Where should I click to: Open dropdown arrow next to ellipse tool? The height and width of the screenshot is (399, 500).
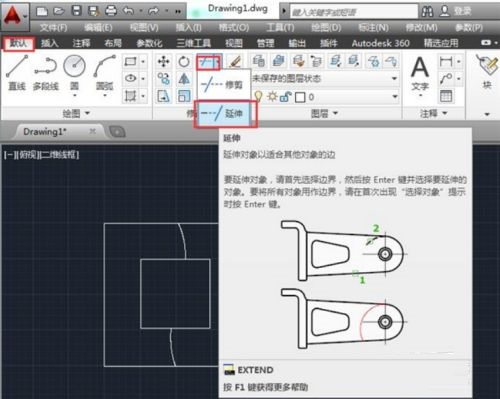[143, 79]
